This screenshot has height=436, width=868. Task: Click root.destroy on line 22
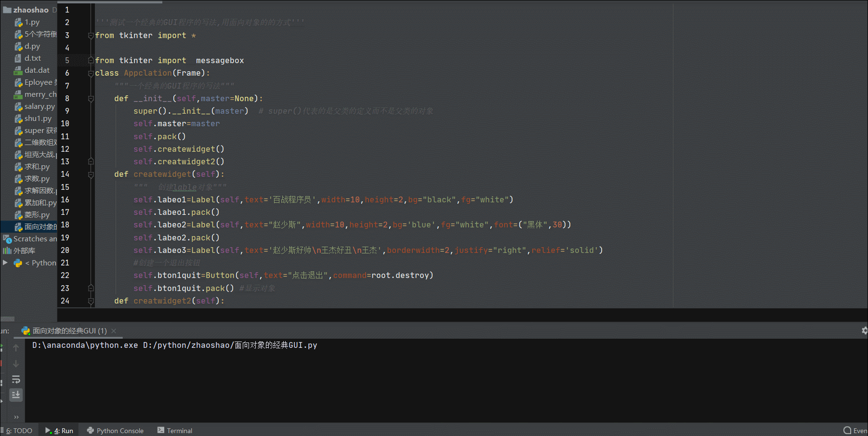pos(400,276)
